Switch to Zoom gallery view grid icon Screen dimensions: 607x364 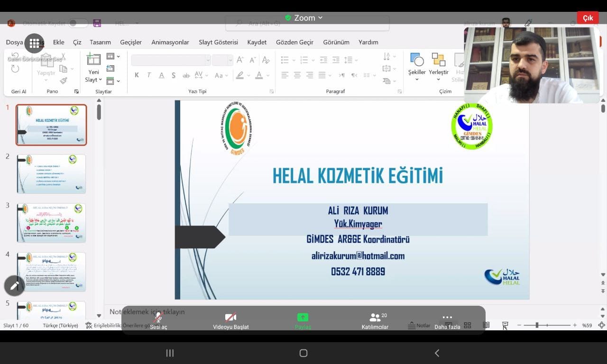(34, 43)
